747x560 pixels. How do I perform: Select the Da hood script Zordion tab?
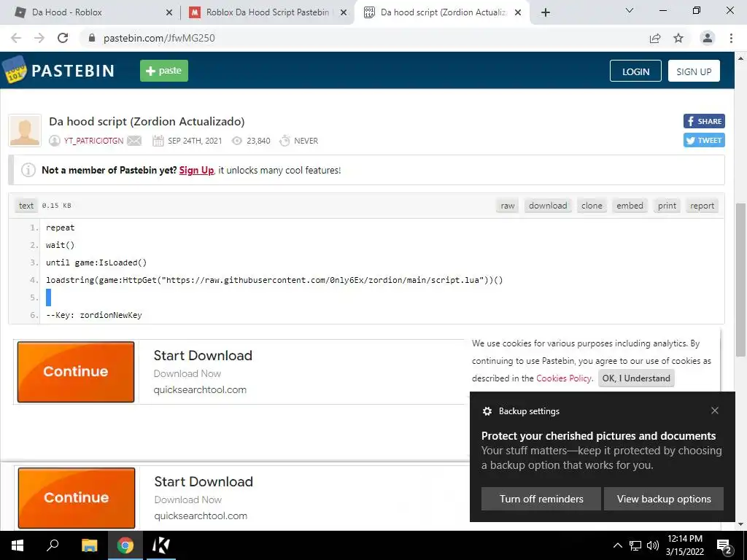443,12
